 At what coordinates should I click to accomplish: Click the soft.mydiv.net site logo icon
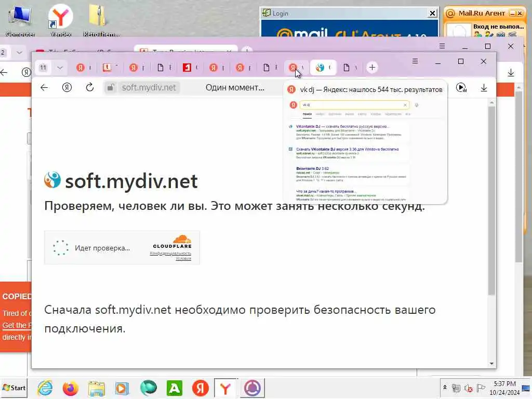tap(52, 180)
